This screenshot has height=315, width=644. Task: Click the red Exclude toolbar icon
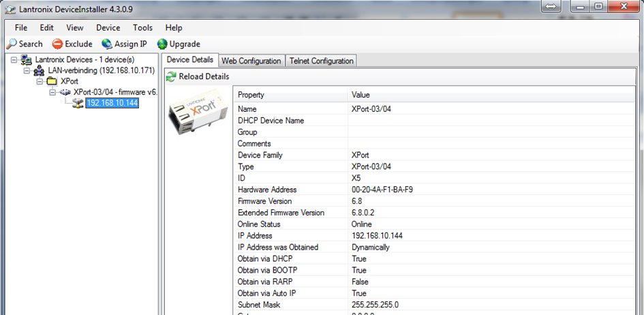click(x=58, y=44)
